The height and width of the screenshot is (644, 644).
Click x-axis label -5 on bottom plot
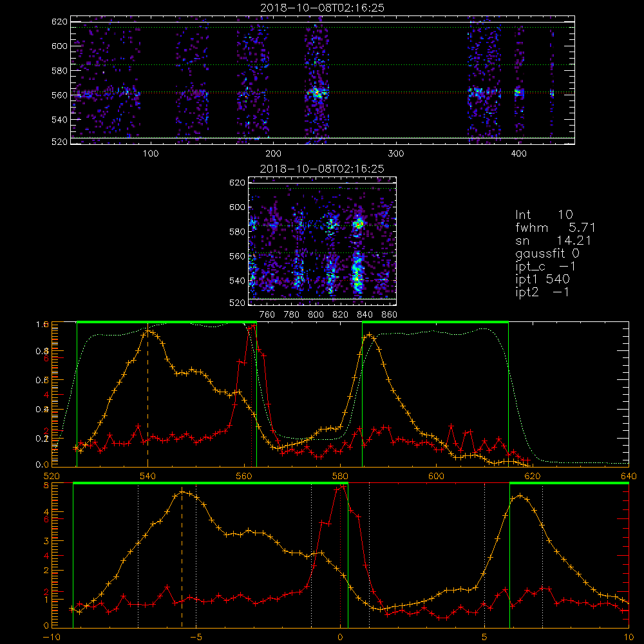coord(196,638)
